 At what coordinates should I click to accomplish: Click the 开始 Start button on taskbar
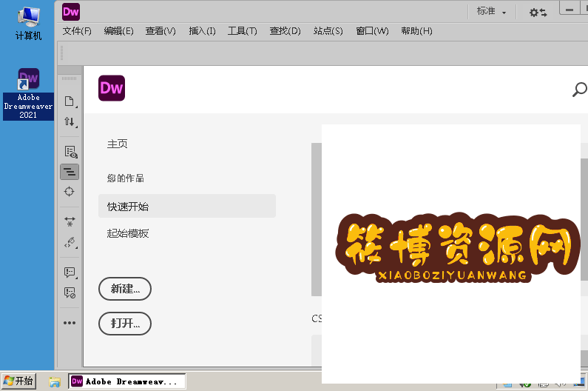click(x=18, y=381)
